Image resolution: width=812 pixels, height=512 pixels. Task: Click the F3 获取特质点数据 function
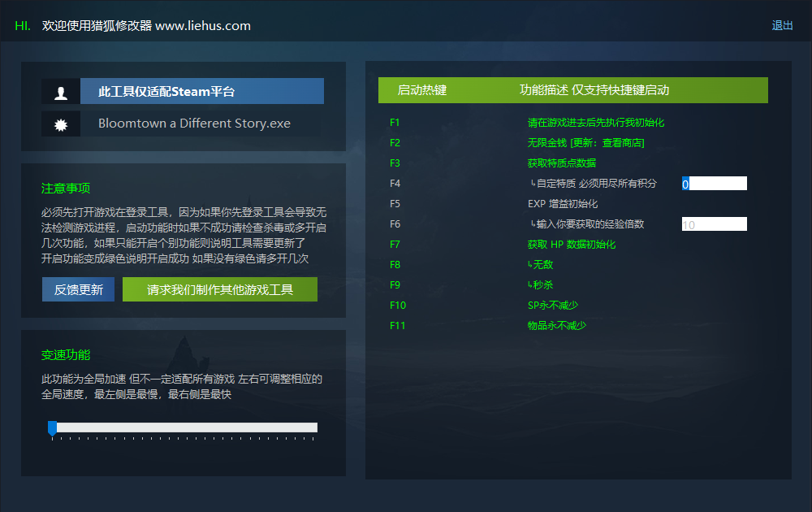pyautogui.click(x=561, y=163)
